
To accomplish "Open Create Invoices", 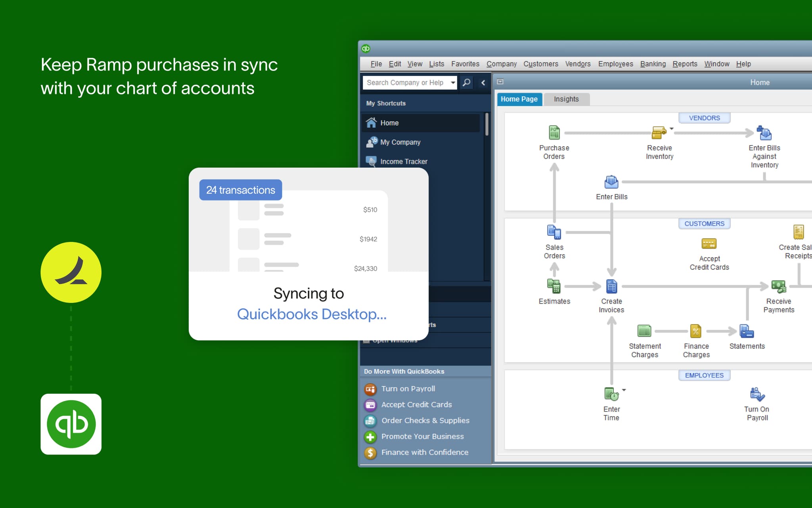I will point(611,286).
